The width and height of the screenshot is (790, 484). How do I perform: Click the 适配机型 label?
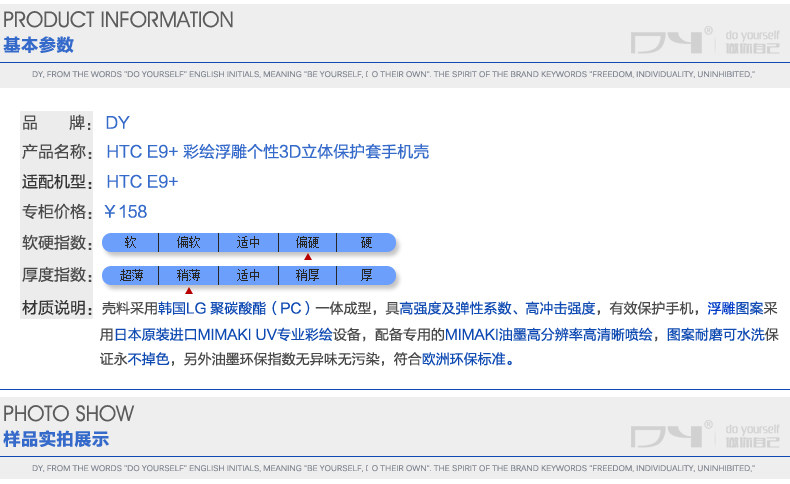56,181
